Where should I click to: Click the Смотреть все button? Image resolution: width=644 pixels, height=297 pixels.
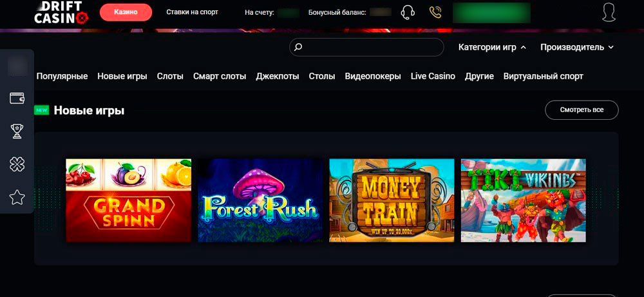[582, 110]
